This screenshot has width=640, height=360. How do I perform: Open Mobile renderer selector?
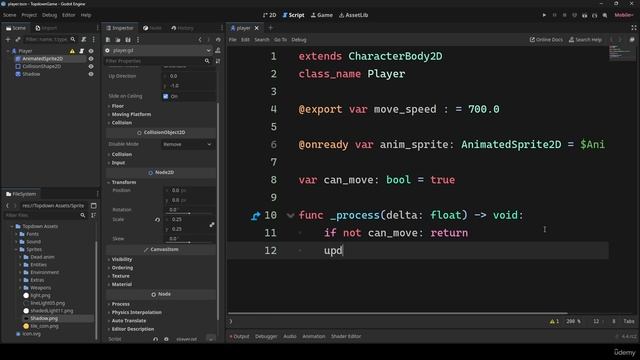click(x=624, y=15)
